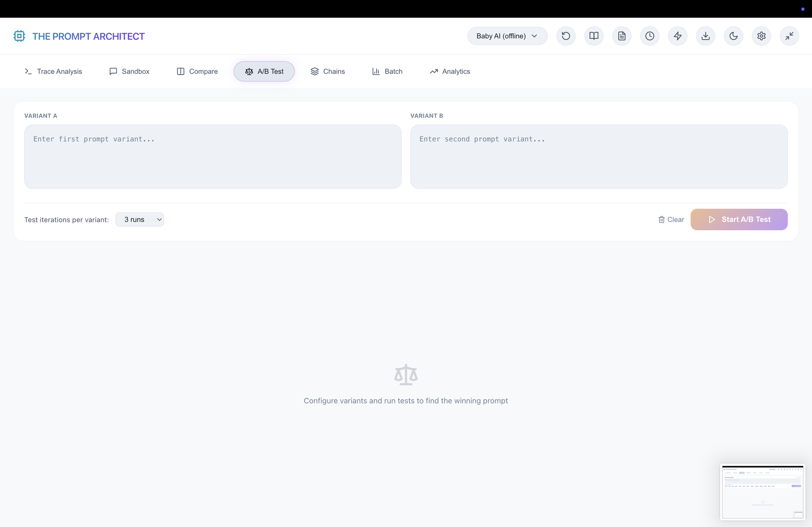Open the document templates icon
Viewport: 812px width, 527px height.
(x=622, y=36)
